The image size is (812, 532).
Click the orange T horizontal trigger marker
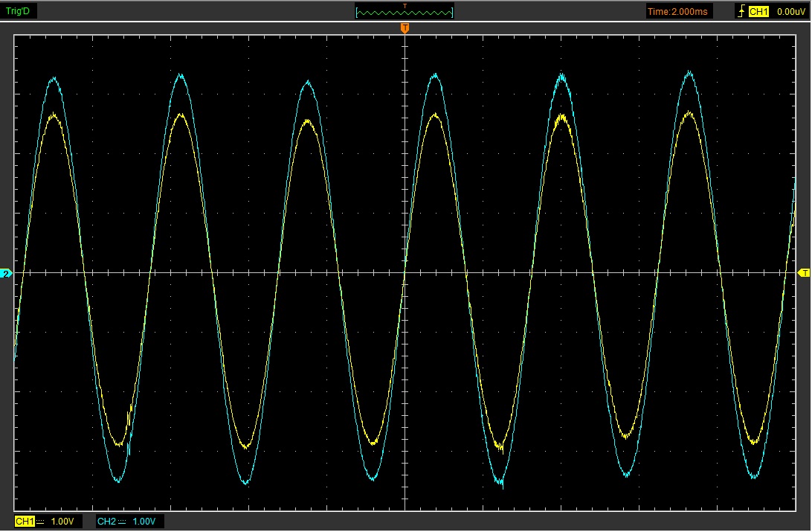tap(405, 28)
